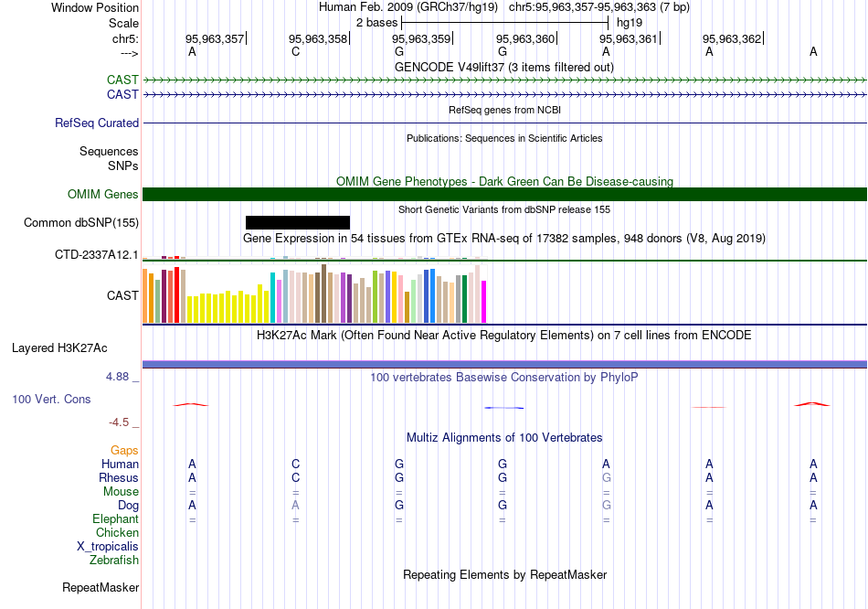The height and width of the screenshot is (609, 868).
Task: Click the blue PhyloP mark below 95,963,360
Action: coord(503,408)
